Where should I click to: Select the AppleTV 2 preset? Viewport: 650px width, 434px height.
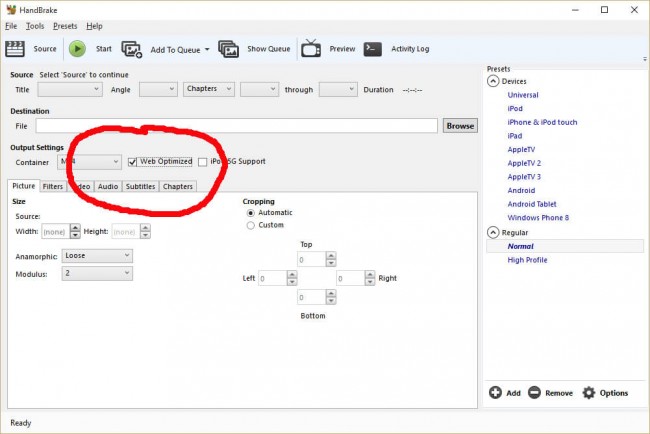tap(524, 163)
